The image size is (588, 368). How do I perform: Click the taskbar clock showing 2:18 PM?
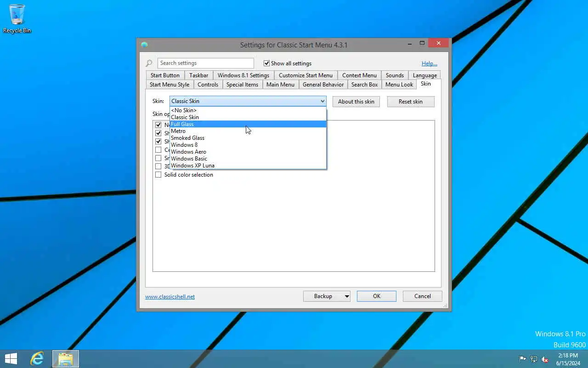click(x=568, y=359)
